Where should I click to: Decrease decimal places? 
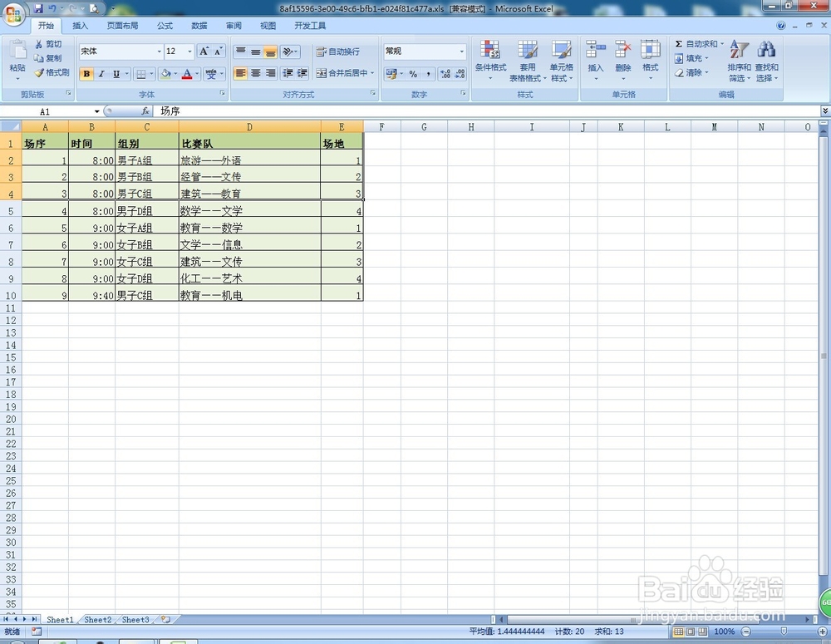coord(460,74)
